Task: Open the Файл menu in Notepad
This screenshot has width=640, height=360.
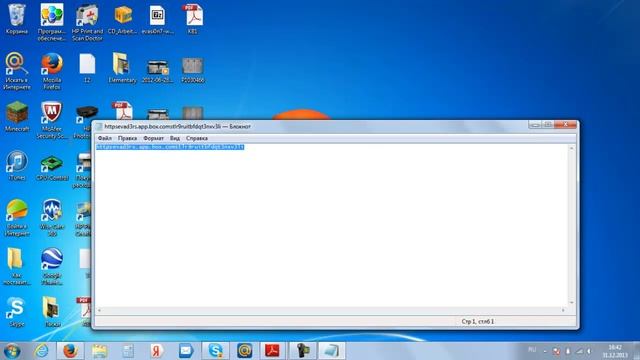Action: (x=104, y=138)
